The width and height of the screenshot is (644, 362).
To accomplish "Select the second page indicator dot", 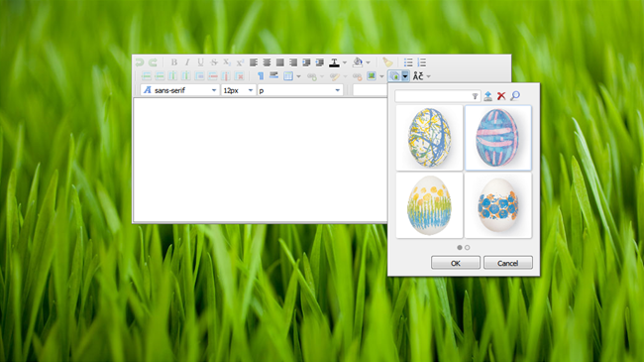I will point(467,247).
